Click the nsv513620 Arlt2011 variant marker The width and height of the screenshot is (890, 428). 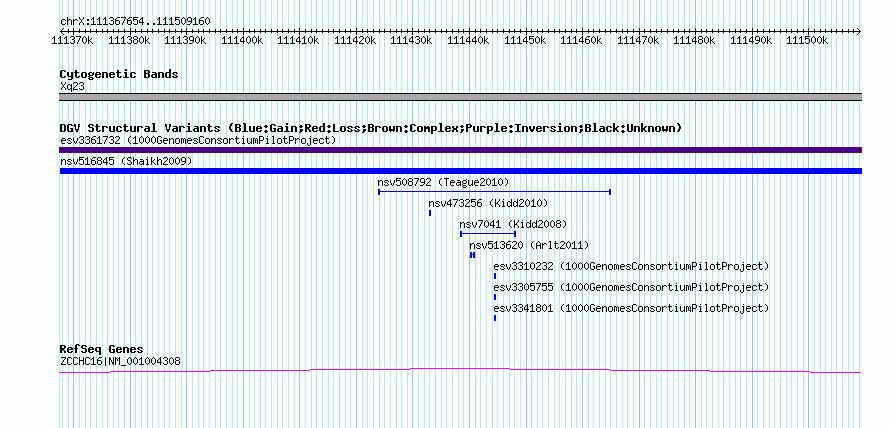click(472, 255)
